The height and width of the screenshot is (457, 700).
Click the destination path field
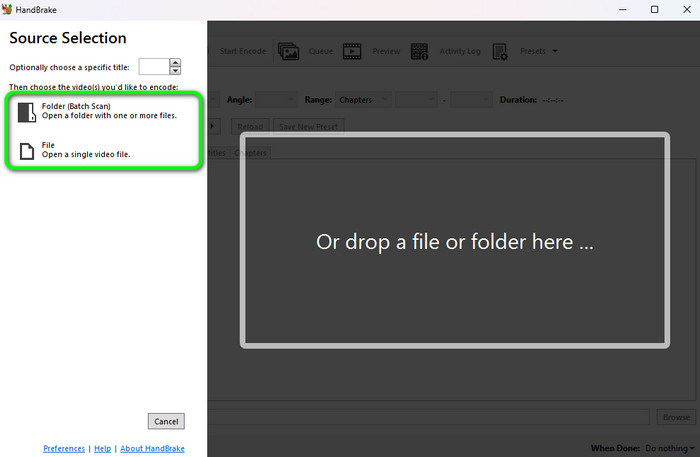point(428,417)
